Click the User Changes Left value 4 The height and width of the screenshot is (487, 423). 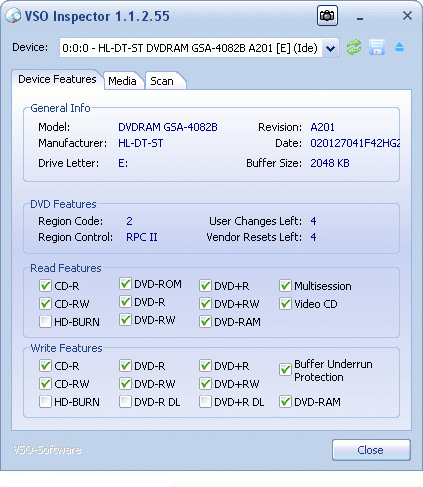[313, 221]
